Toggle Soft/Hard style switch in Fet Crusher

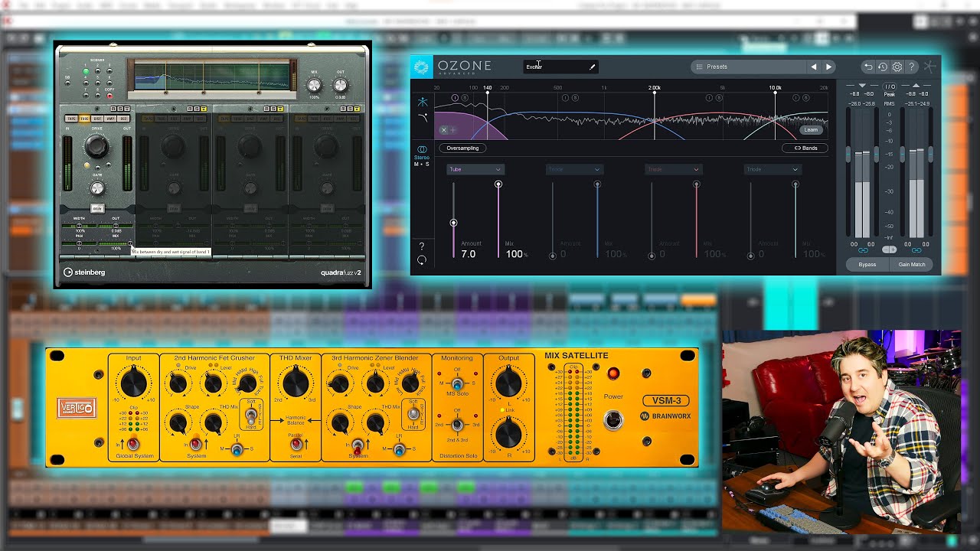tap(250, 417)
